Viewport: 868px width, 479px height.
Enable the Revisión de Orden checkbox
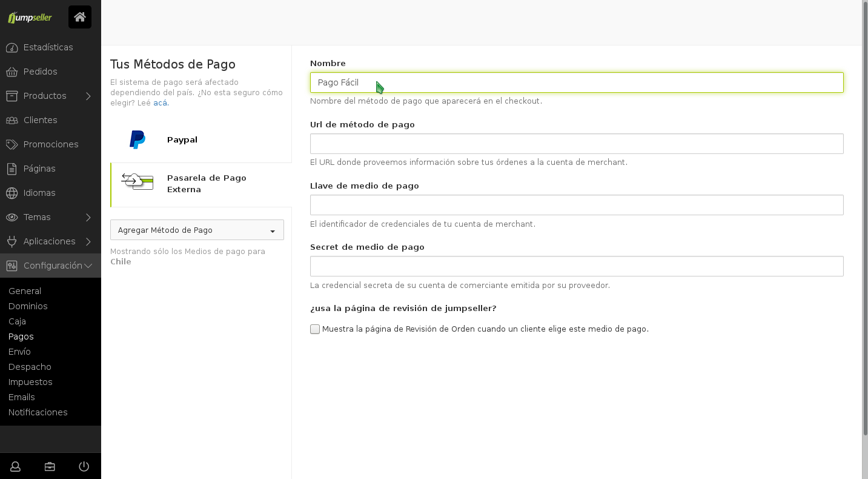click(x=315, y=329)
